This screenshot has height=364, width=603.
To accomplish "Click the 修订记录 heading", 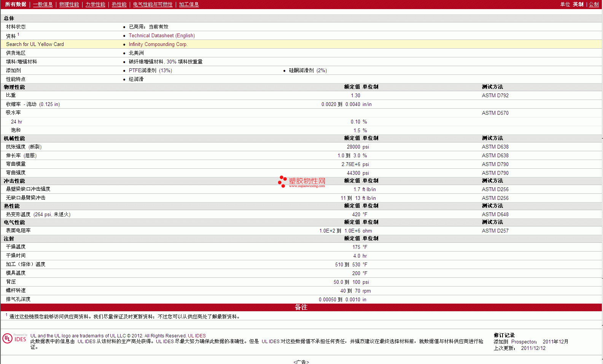I will point(504,335).
